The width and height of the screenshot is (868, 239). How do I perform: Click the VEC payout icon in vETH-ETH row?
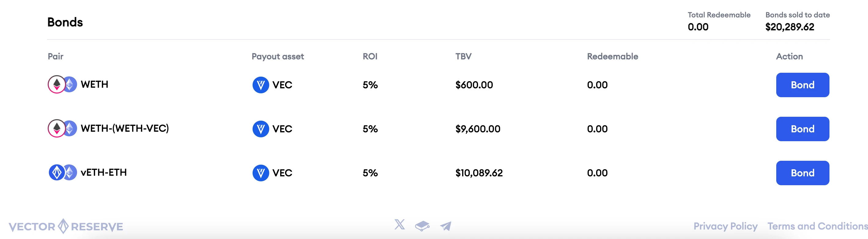[x=261, y=173]
